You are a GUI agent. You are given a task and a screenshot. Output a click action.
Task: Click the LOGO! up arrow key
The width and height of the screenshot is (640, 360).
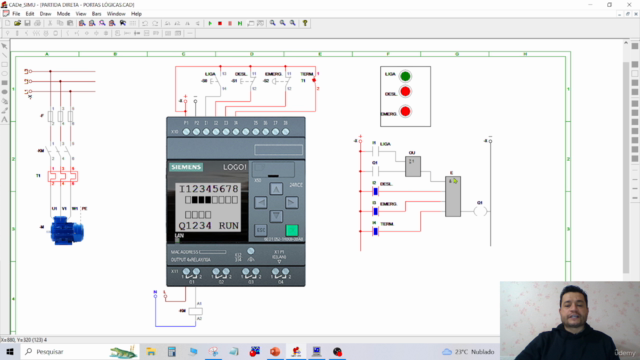click(276, 189)
